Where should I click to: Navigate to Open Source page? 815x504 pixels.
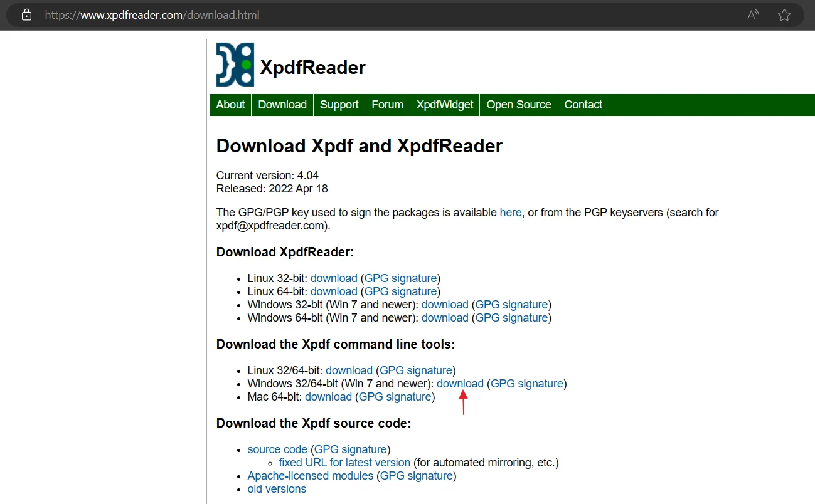point(518,105)
